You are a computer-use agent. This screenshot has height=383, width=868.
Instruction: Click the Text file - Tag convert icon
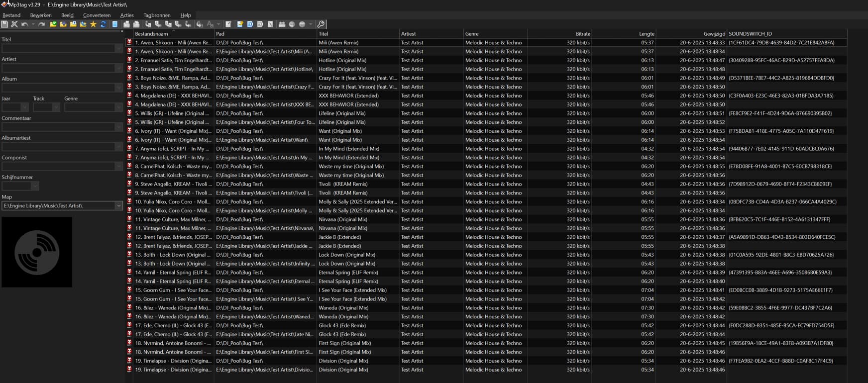point(178,24)
